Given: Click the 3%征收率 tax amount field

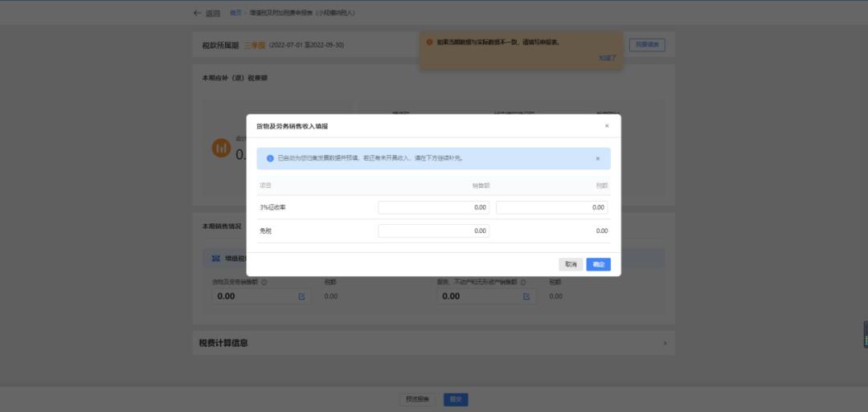Looking at the screenshot, I should (x=551, y=207).
